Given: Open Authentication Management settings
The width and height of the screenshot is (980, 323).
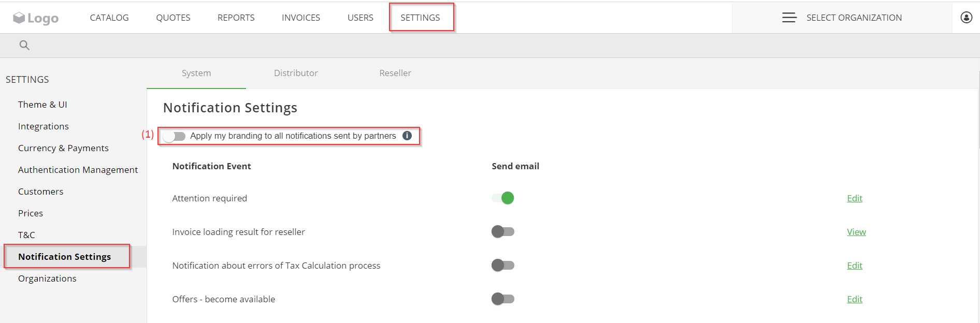Looking at the screenshot, I should 78,170.
